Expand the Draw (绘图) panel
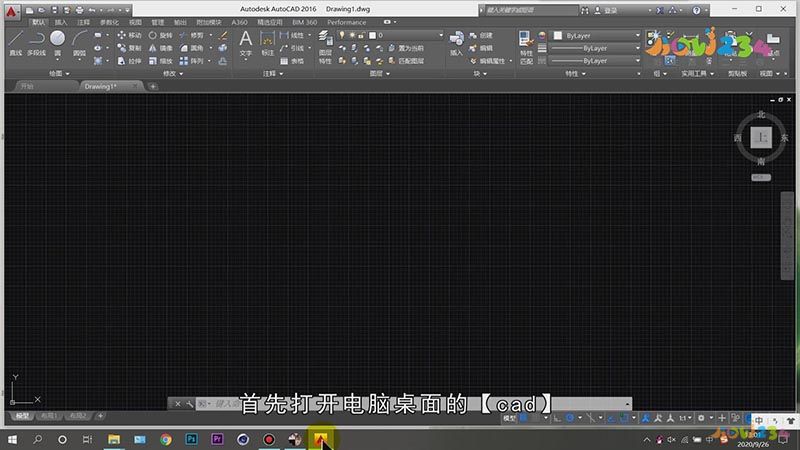800x450 pixels. pyautogui.click(x=59, y=73)
